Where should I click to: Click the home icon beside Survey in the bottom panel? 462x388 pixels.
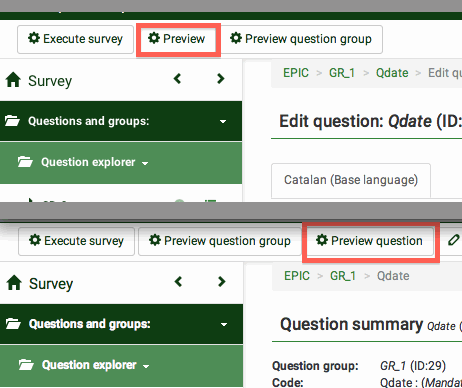(x=14, y=283)
